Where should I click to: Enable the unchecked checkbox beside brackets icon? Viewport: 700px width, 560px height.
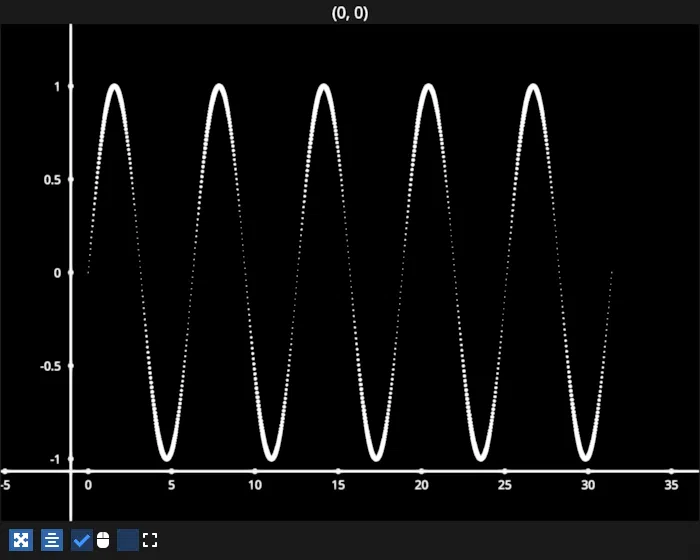128,541
